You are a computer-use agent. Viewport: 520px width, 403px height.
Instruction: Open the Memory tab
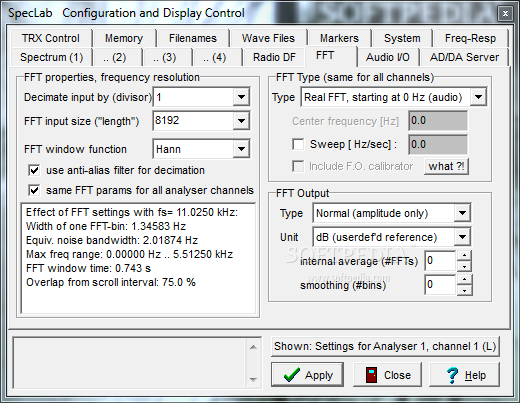coord(124,38)
